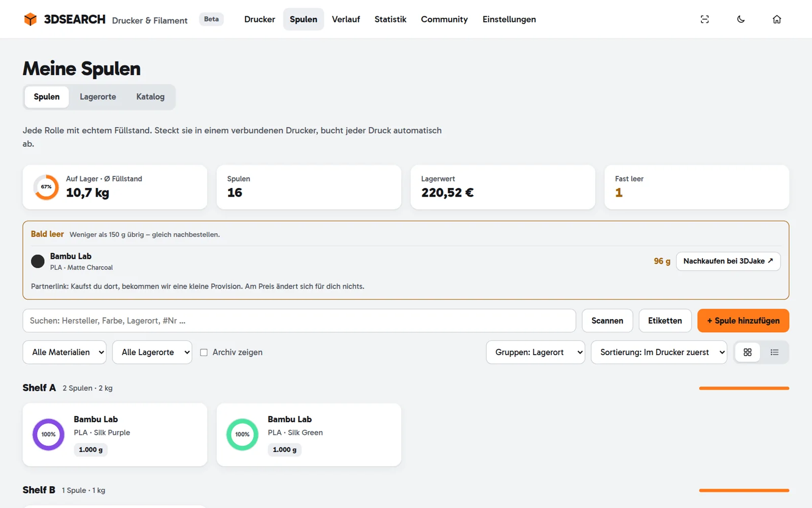Image resolution: width=812 pixels, height=508 pixels.
Task: Open the Statistik nav item
Action: [390, 19]
